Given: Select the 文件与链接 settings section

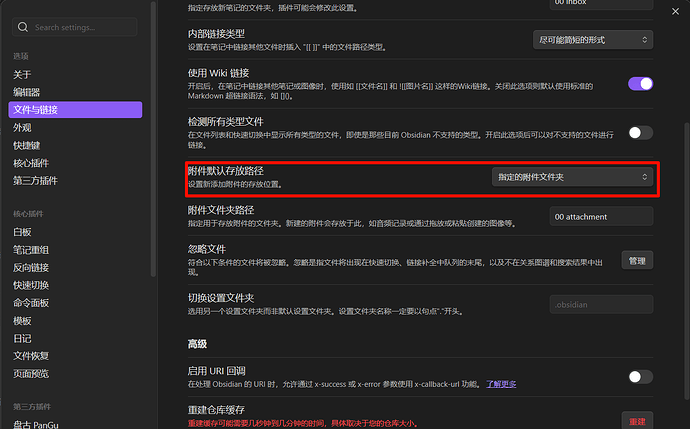Looking at the screenshot, I should (75, 110).
